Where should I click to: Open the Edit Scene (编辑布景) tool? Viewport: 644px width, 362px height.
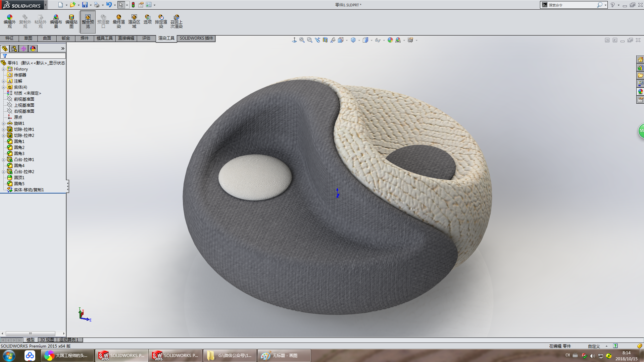click(x=56, y=21)
